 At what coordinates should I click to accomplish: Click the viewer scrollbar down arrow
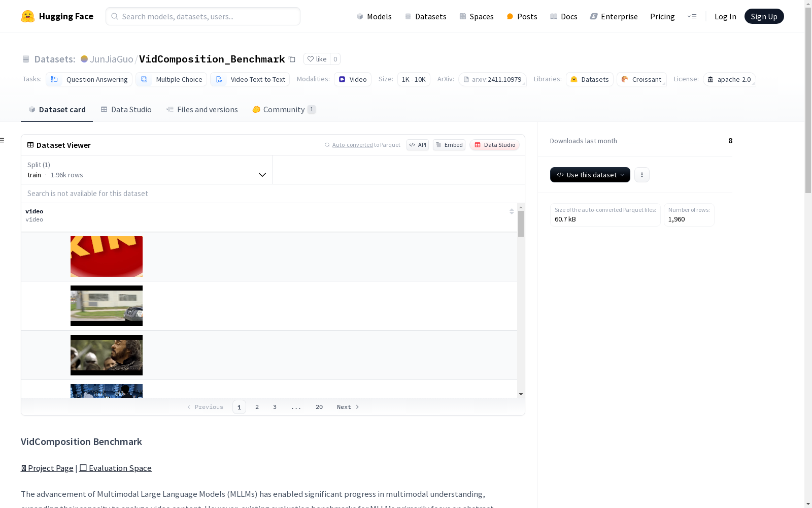(521, 394)
